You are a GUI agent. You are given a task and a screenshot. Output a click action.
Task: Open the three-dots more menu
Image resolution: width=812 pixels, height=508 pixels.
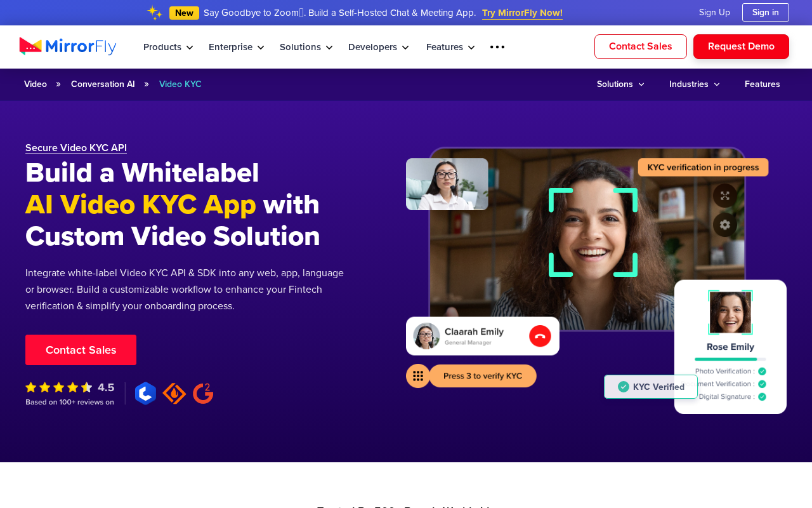pos(497,47)
